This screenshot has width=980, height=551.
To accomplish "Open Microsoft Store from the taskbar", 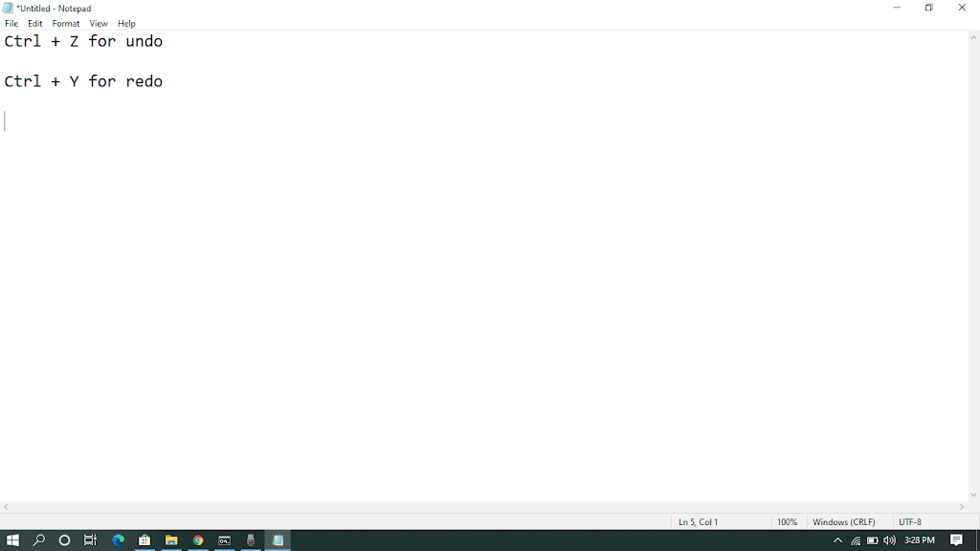I will [145, 540].
